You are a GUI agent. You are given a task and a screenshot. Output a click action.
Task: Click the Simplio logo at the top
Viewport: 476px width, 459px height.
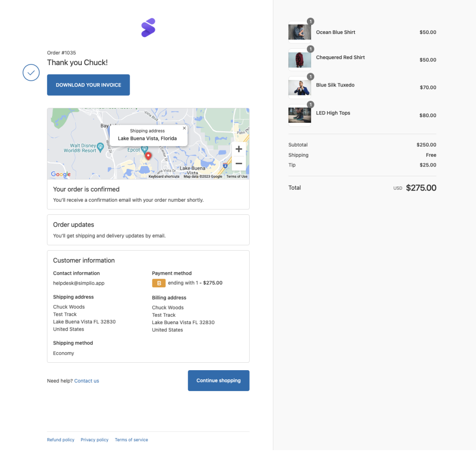point(148,28)
